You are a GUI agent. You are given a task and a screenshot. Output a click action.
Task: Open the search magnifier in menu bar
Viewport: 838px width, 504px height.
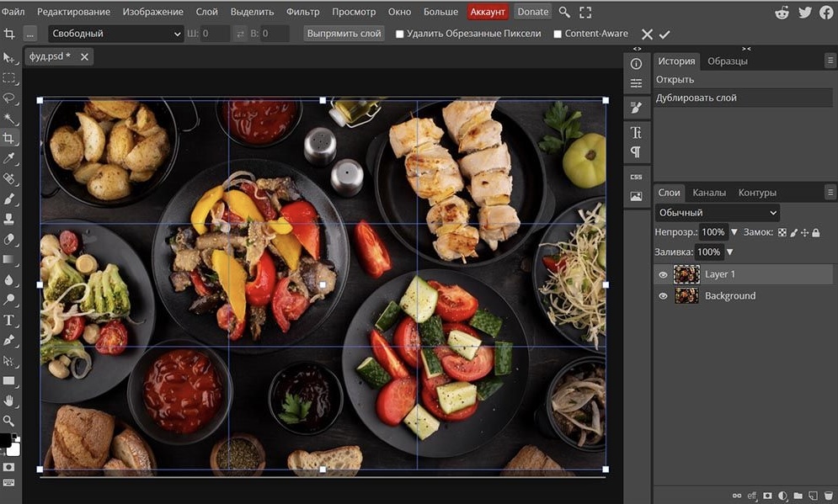pyautogui.click(x=564, y=13)
